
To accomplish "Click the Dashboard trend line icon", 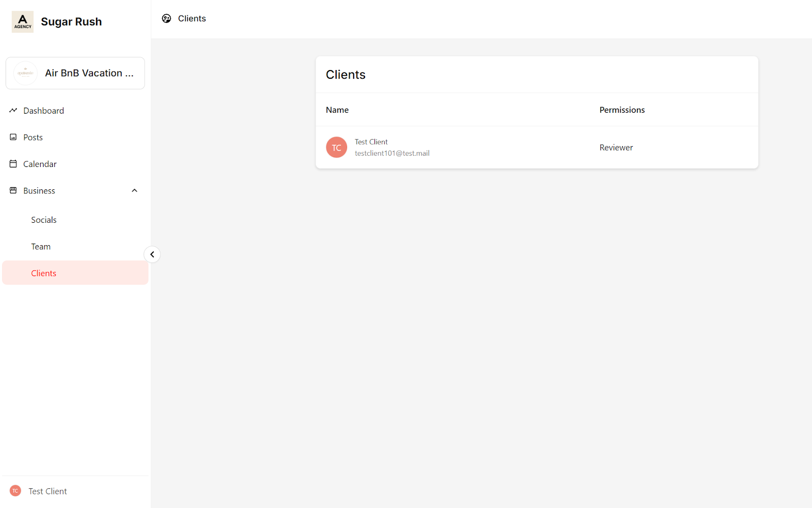I will [x=13, y=111].
